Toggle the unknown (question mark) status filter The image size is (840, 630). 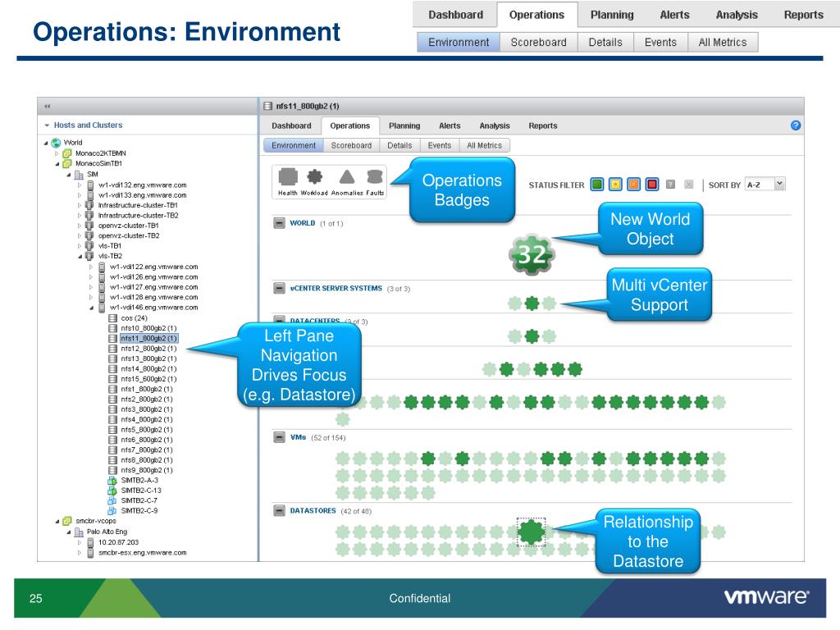click(x=671, y=185)
